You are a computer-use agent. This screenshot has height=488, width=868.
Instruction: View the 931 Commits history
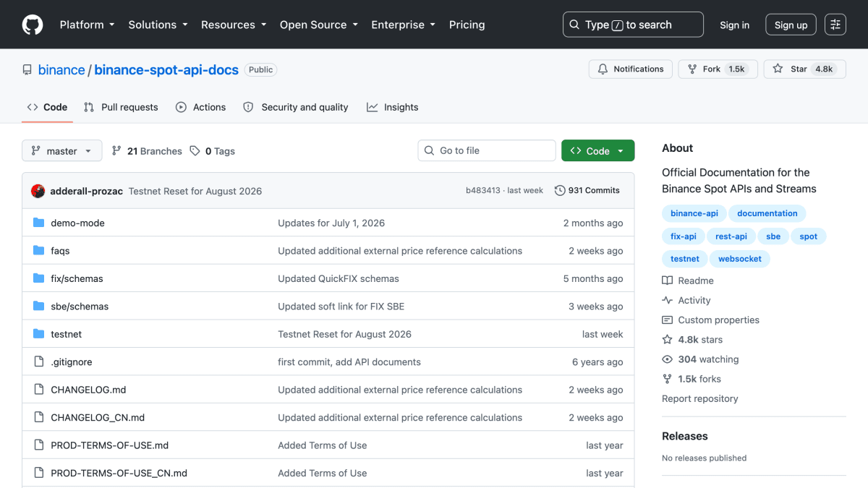click(x=587, y=191)
